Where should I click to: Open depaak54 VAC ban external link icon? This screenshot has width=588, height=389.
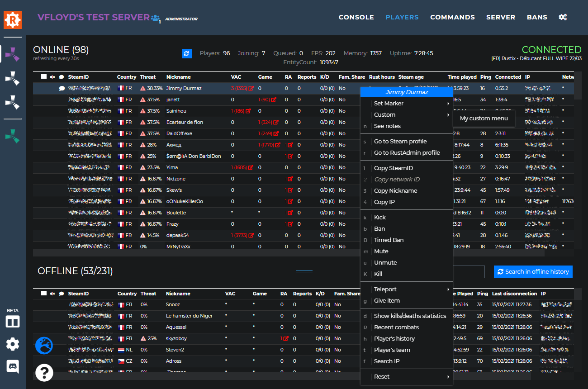click(251, 236)
